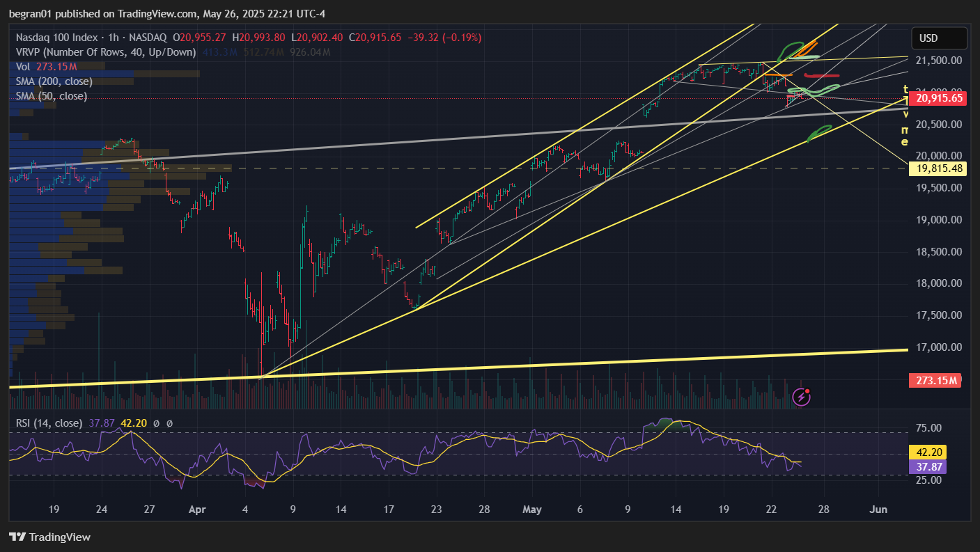Click the 22 date on time axis

(x=771, y=510)
